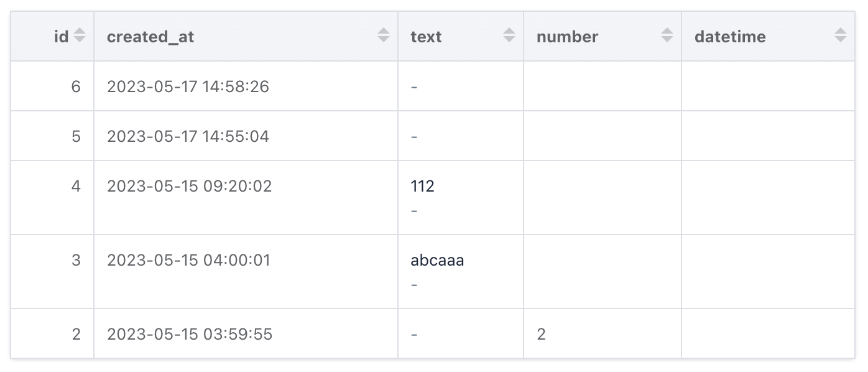Viewport: 868px width, 372px height.
Task: Sort by number using its arrows icon
Action: [x=667, y=36]
